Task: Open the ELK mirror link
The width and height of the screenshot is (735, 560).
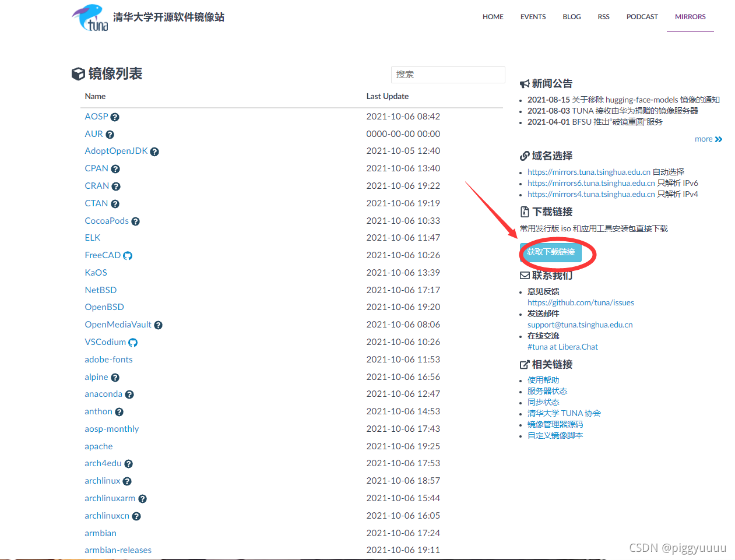Action: pos(93,238)
